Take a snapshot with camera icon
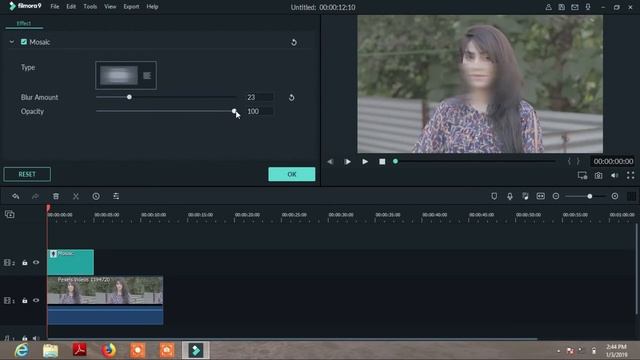Image resolution: width=640 pixels, height=360 pixels. coord(598,176)
